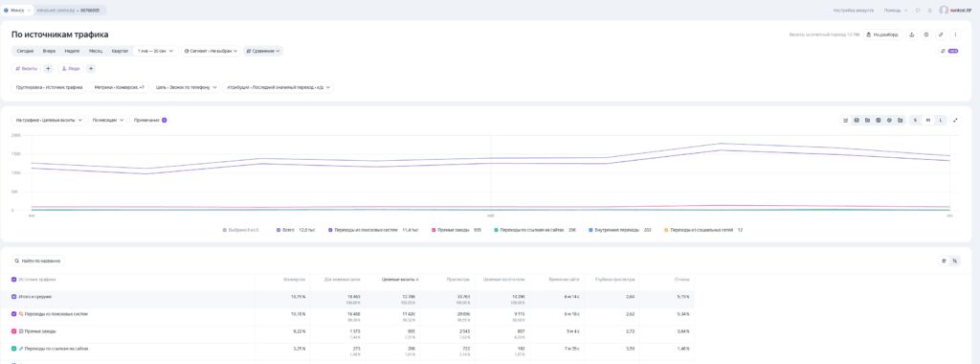Click the Группировка: Источник трафика button
980x364 pixels.
(x=50, y=87)
